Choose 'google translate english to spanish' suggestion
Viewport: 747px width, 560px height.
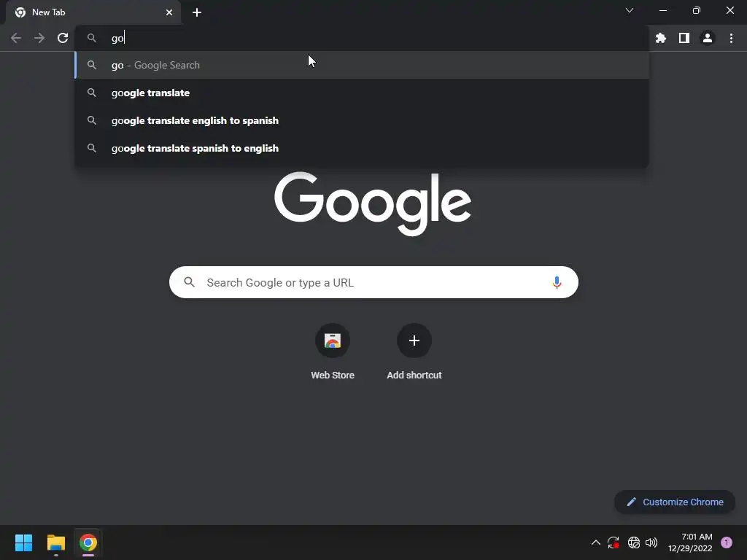[x=362, y=120]
